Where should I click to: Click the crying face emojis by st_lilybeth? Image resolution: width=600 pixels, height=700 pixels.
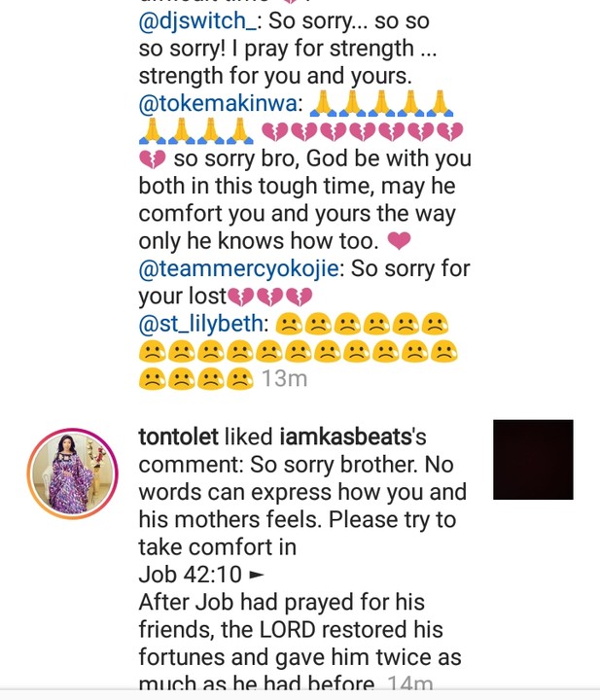(299, 351)
